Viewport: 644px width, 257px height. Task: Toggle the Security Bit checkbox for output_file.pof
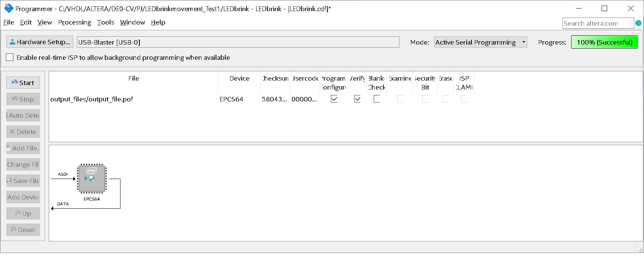(x=425, y=99)
